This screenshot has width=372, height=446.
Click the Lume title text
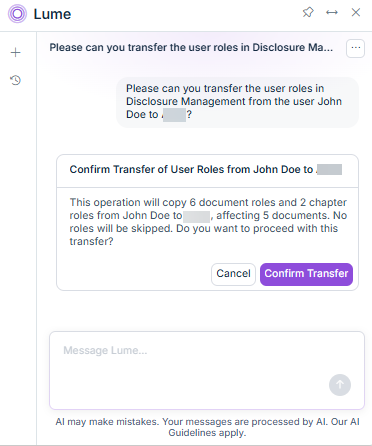pyautogui.click(x=52, y=14)
